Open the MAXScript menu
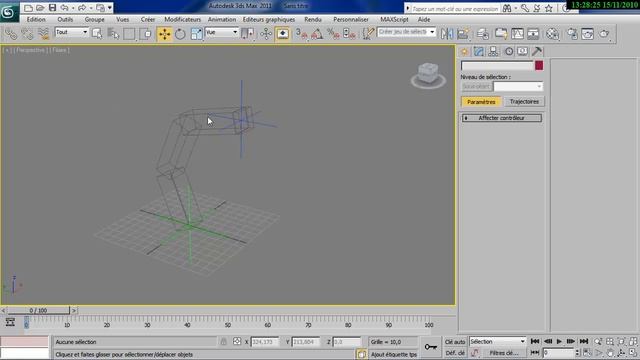 [394, 19]
